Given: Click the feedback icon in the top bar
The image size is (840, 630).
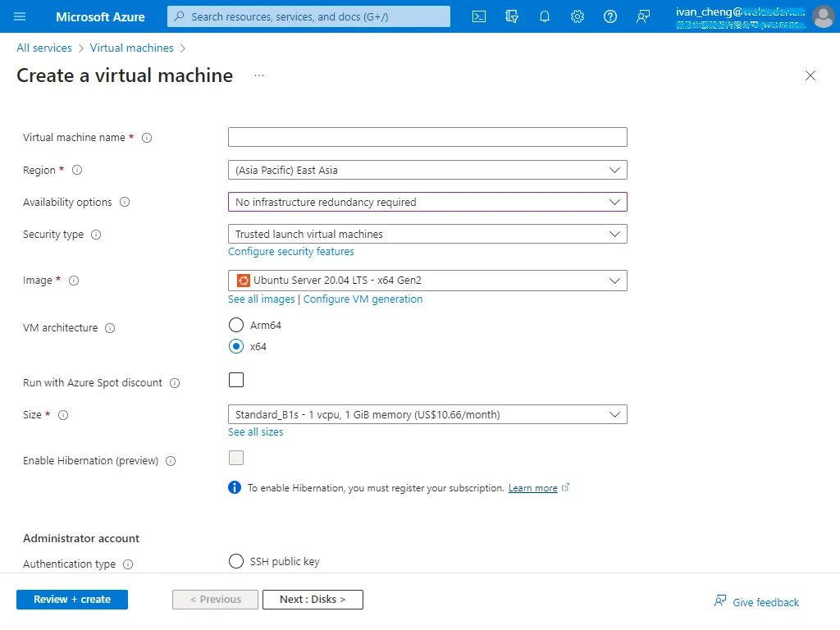Looking at the screenshot, I should [x=643, y=16].
